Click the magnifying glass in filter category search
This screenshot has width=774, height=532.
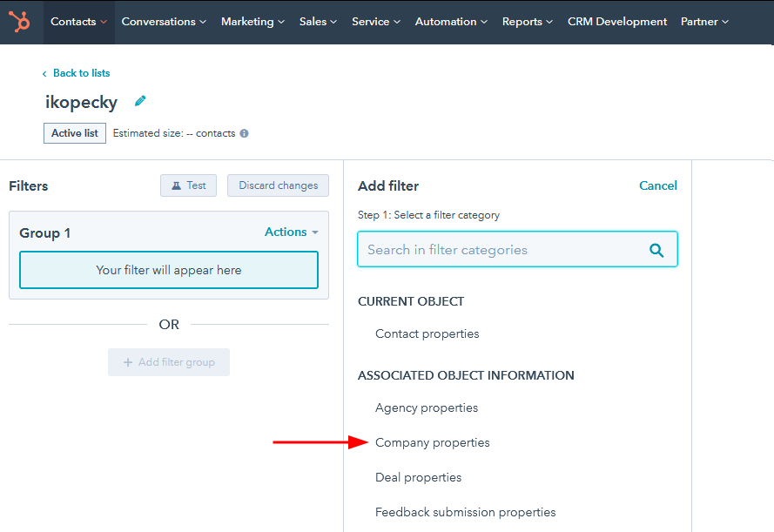pos(656,249)
